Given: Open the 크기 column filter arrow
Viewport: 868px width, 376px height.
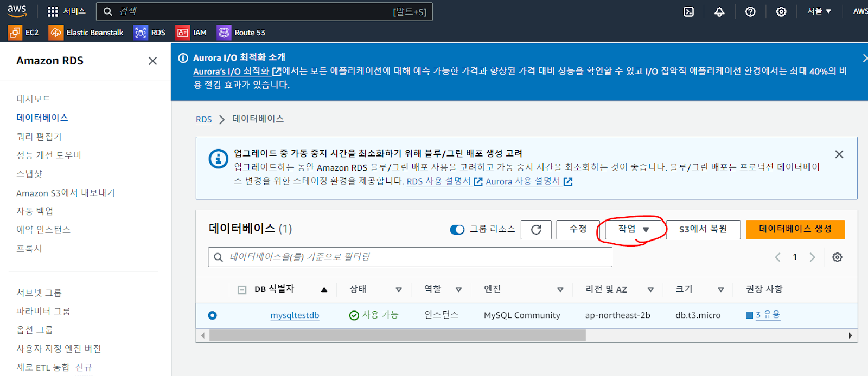Looking at the screenshot, I should [721, 290].
